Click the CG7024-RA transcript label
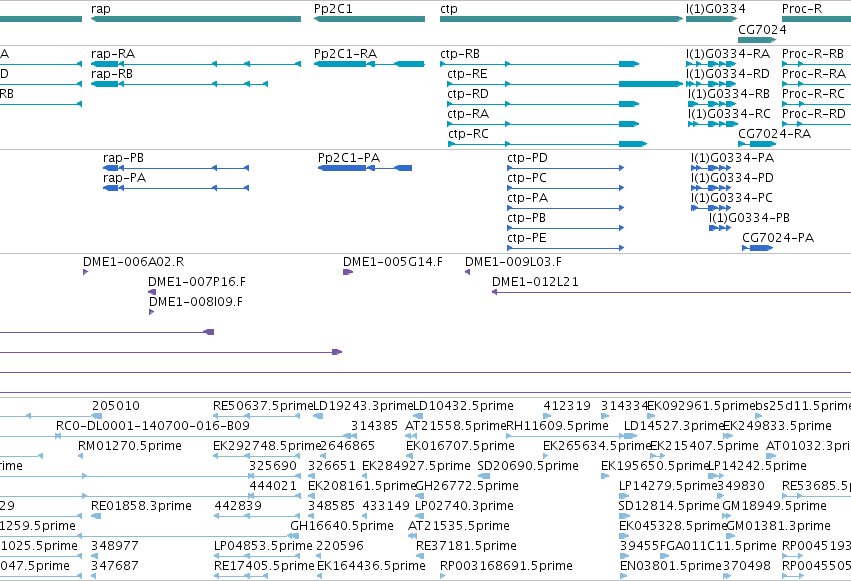 774,134
